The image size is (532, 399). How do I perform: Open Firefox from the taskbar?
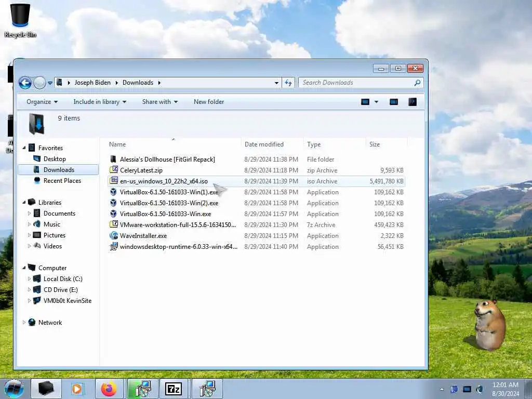109,389
